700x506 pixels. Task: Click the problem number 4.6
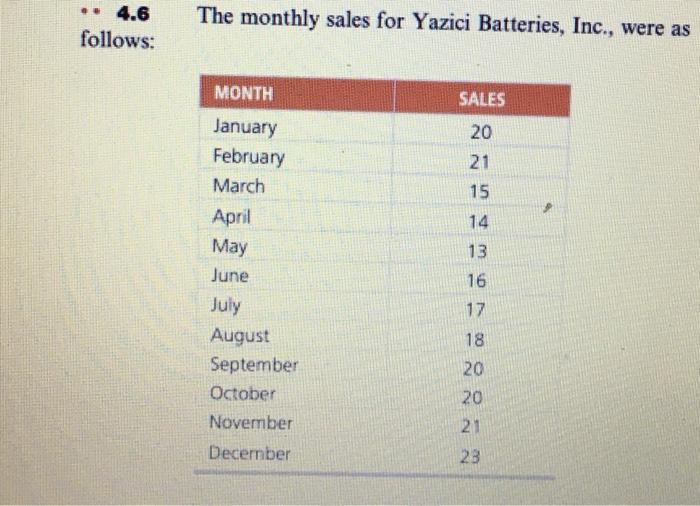point(133,14)
